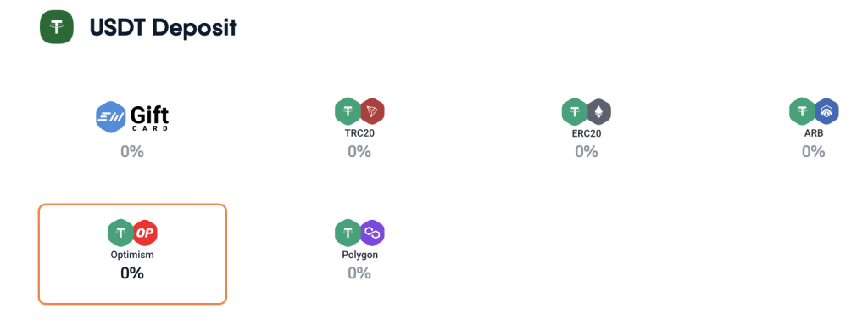The height and width of the screenshot is (326, 868).
Task: Select the Gift Card deposit option
Action: click(x=132, y=116)
